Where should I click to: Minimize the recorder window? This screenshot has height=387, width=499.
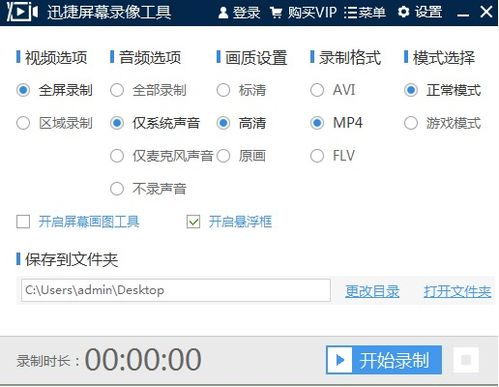point(463,15)
